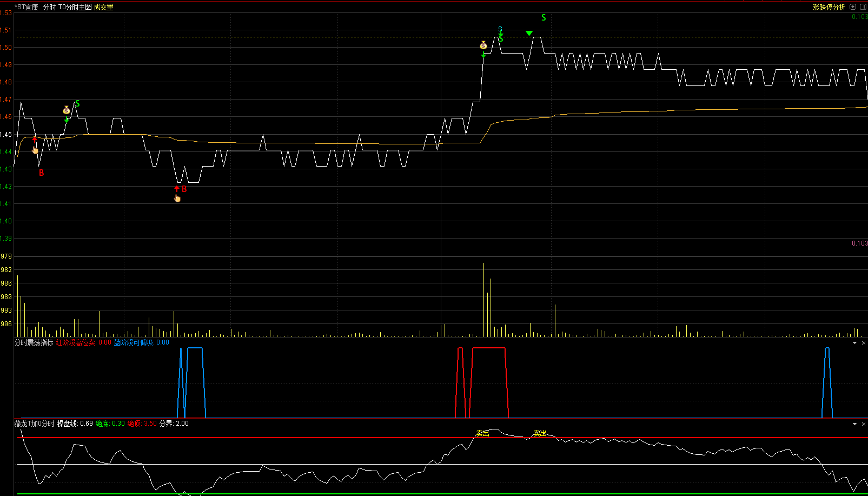Image resolution: width=868 pixels, height=496 pixels.
Task: Click the topmost green S marker above 1.51
Action: click(544, 18)
